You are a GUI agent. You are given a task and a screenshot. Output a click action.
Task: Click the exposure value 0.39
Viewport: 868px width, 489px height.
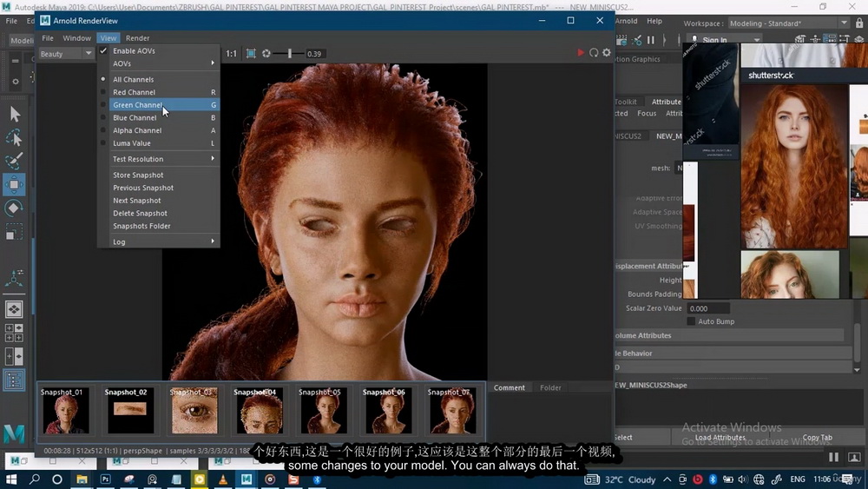314,54
